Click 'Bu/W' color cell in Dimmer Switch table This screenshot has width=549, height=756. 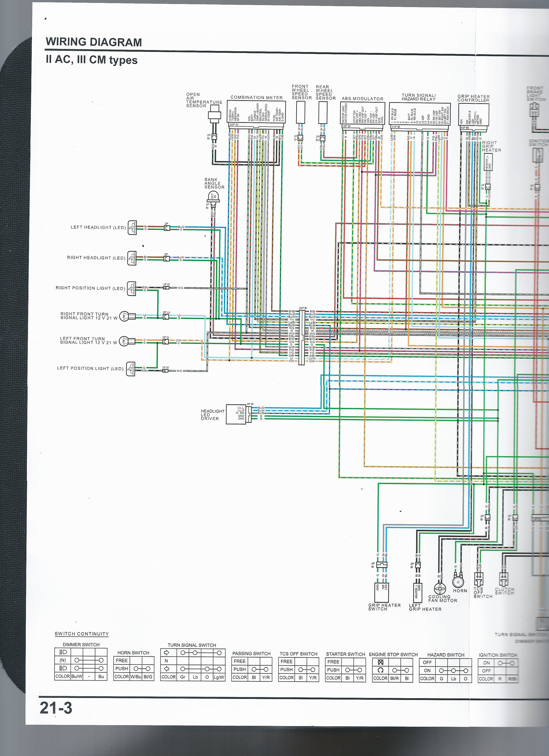[x=77, y=676]
